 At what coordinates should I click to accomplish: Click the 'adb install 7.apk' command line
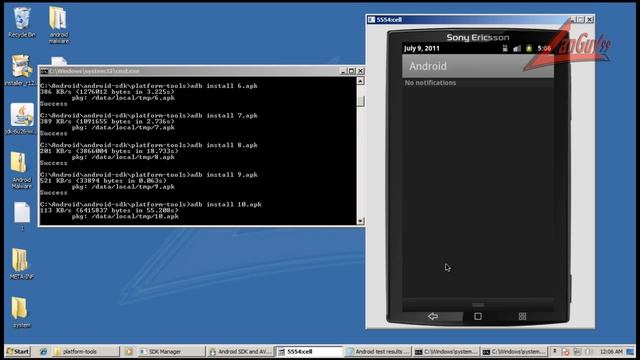coord(149,116)
